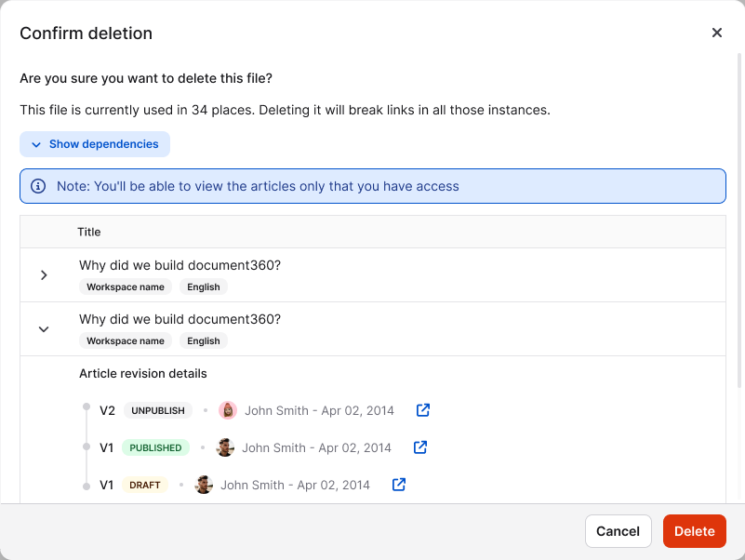The image size is (745, 560).
Task: Click the DRAFT status badge
Action: pyautogui.click(x=145, y=485)
